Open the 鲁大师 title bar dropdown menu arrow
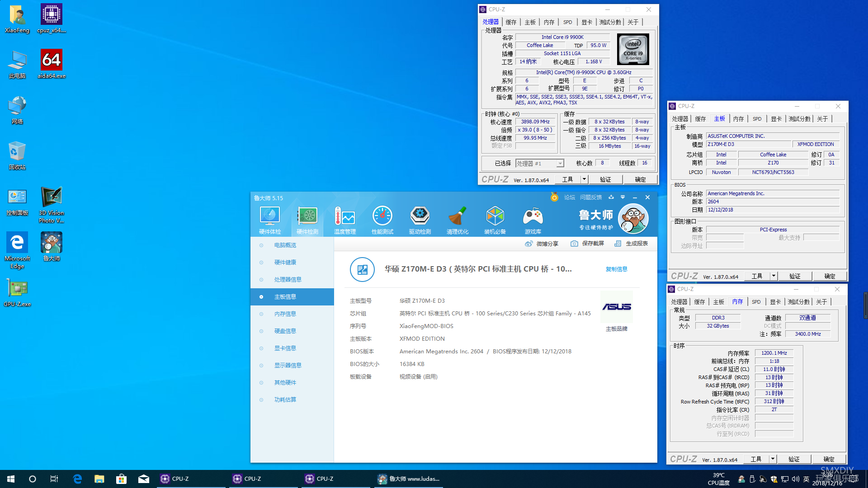Image resolution: width=868 pixels, height=488 pixels. point(623,197)
